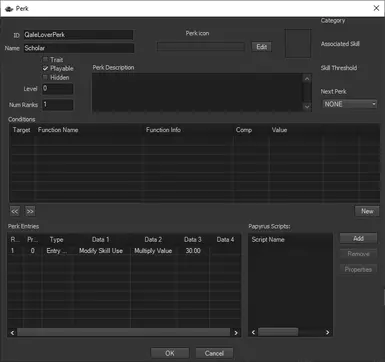
Task: Click the Name field containing Scholar
Action: [79, 48]
